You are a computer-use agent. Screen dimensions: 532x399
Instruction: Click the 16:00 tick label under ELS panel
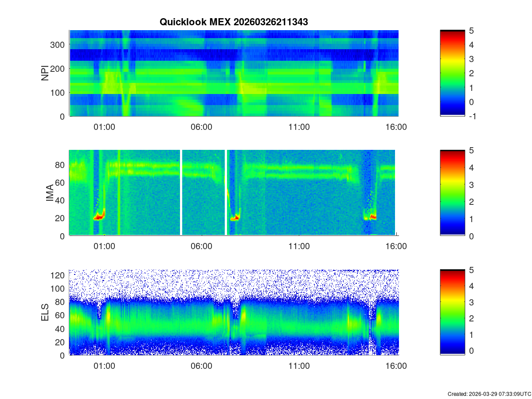396,367
